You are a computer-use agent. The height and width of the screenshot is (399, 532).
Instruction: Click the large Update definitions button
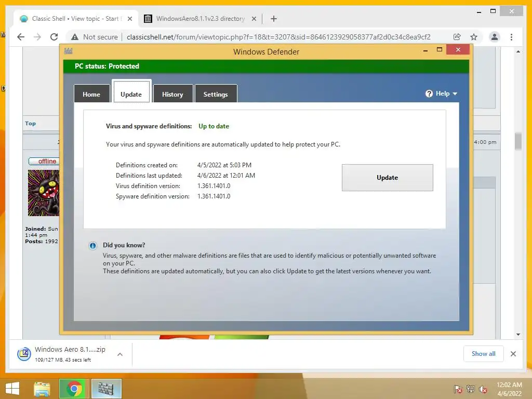click(x=387, y=178)
